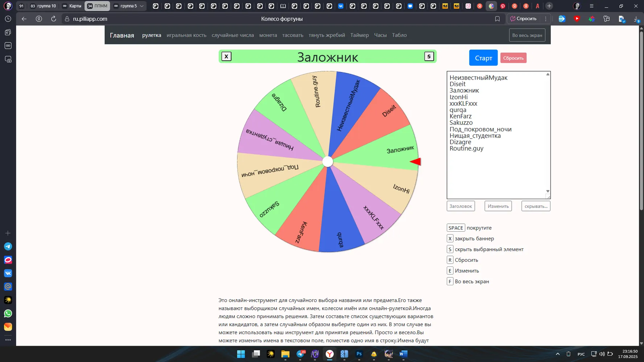644x362 pixels.
Task: Open the игральная кость page
Action: (x=186, y=35)
